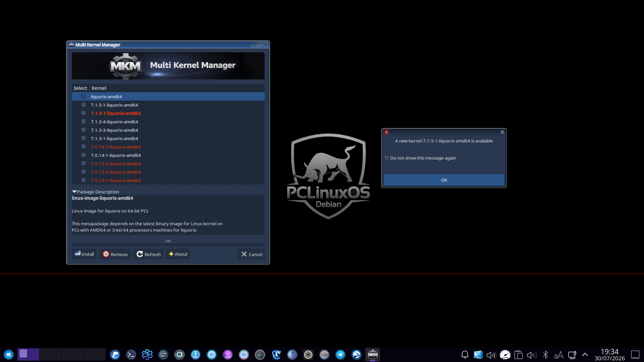Open the terminal from the taskbar
Screen dimensions: 644x362
click(x=131, y=355)
